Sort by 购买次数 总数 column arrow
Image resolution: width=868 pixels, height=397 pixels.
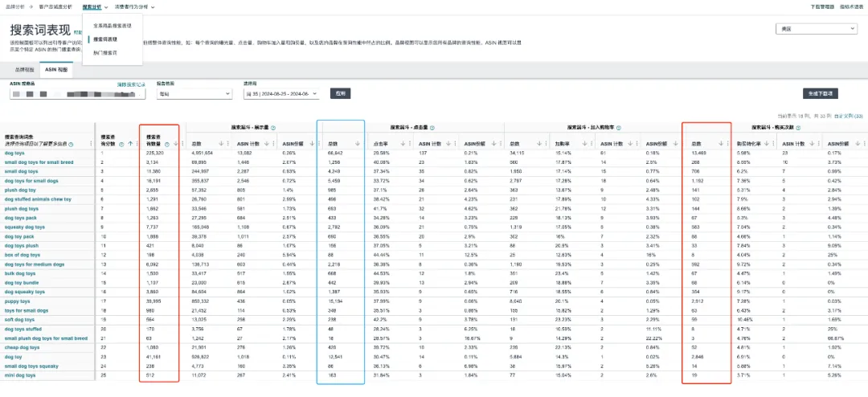[721, 143]
